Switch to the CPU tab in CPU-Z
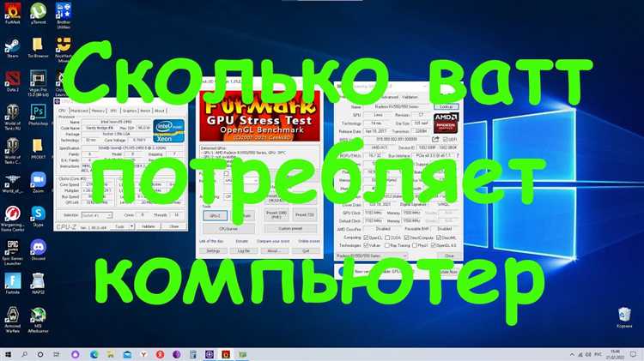The height and width of the screenshot is (361, 644). click(62, 111)
